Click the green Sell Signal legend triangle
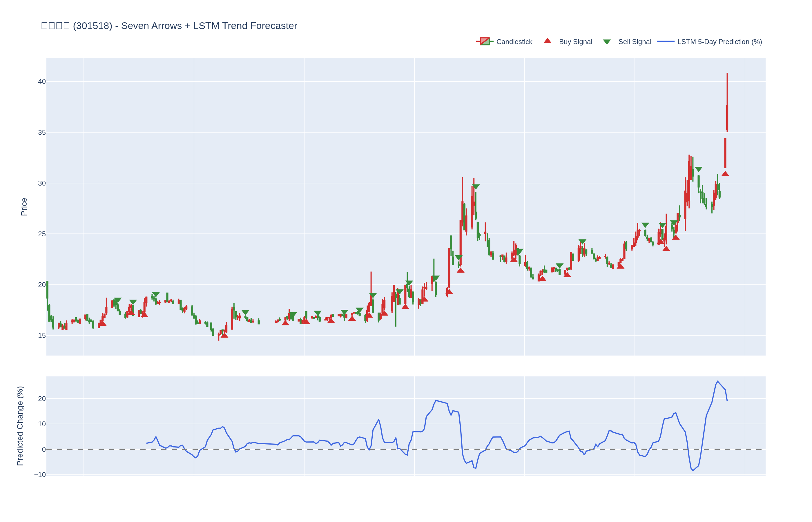812x522 pixels. 607,42
